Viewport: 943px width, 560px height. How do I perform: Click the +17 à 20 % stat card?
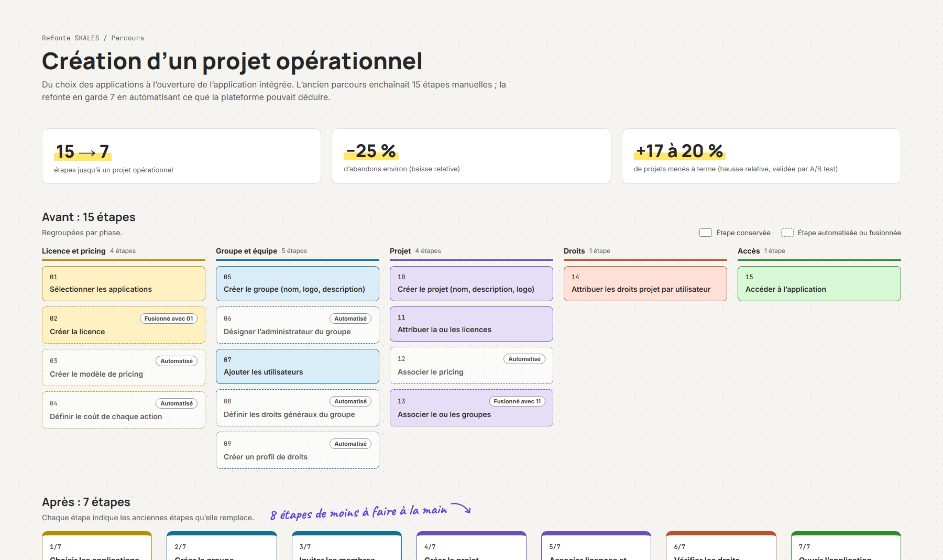761,156
